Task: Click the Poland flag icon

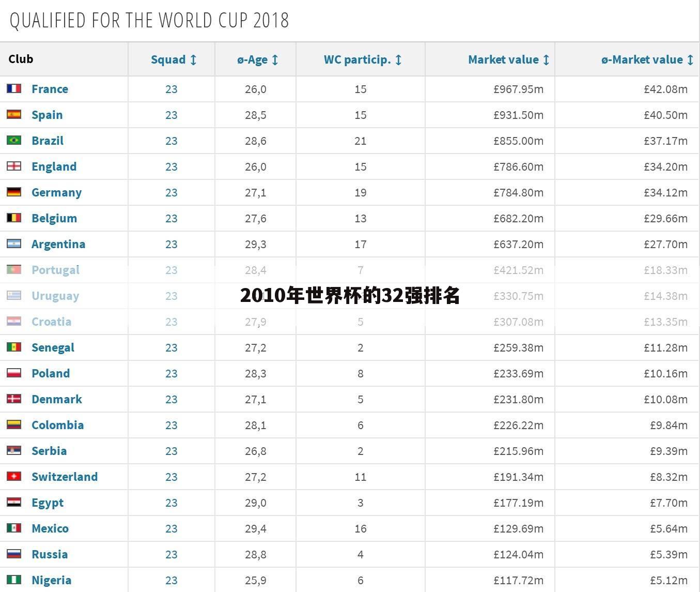Action: pos(14,373)
